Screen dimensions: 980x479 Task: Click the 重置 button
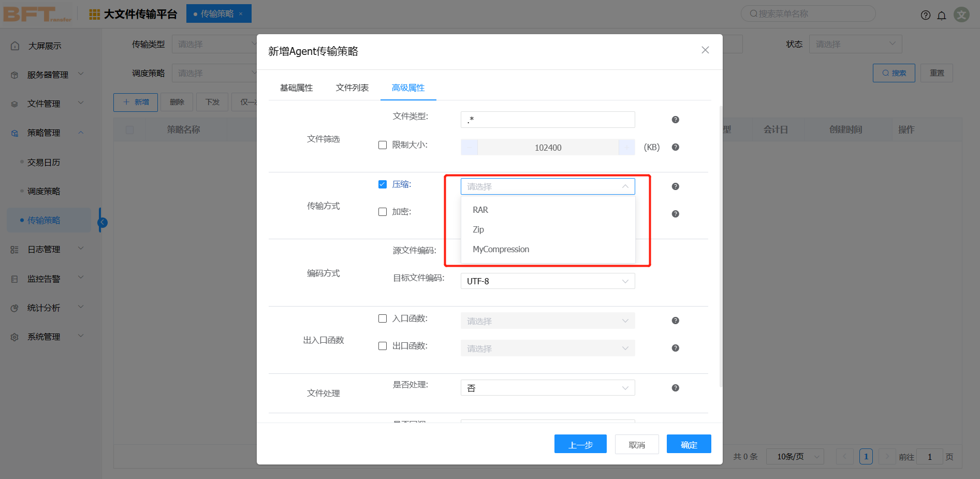pos(937,73)
